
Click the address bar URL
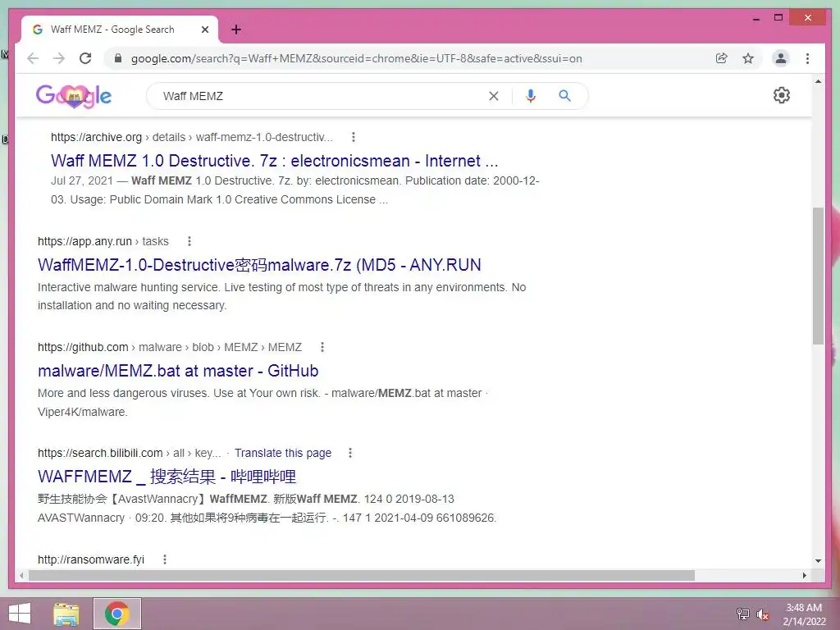tap(356, 58)
